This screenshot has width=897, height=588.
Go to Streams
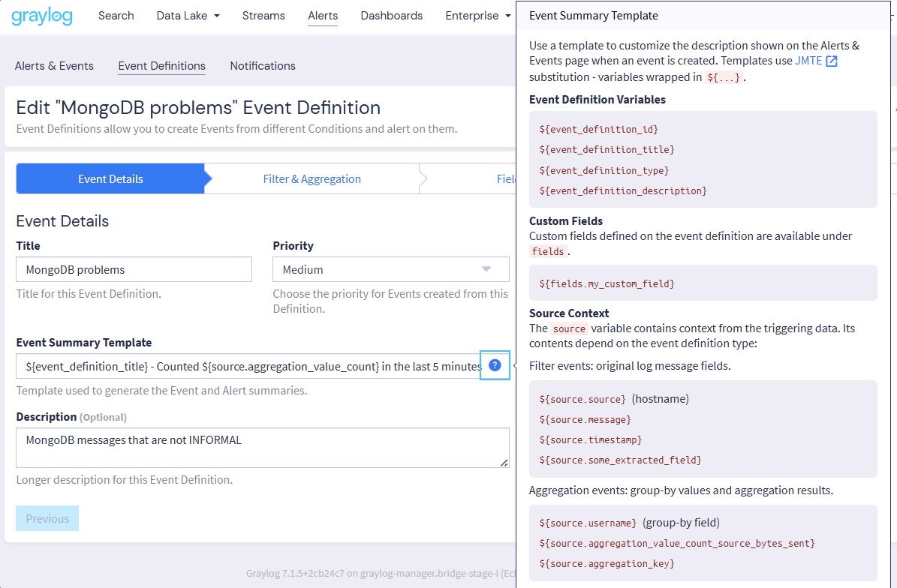[x=263, y=16]
